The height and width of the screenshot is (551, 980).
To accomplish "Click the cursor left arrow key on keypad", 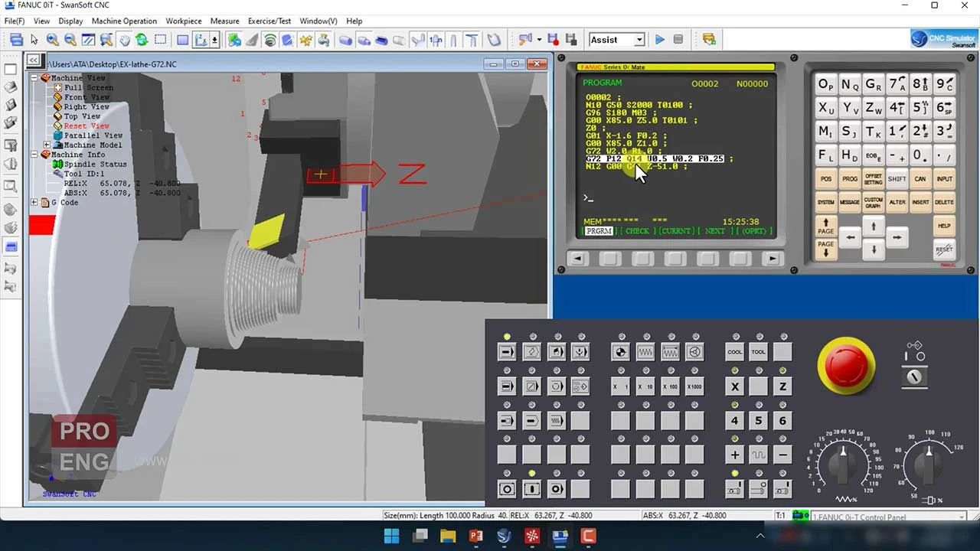I will pos(850,238).
